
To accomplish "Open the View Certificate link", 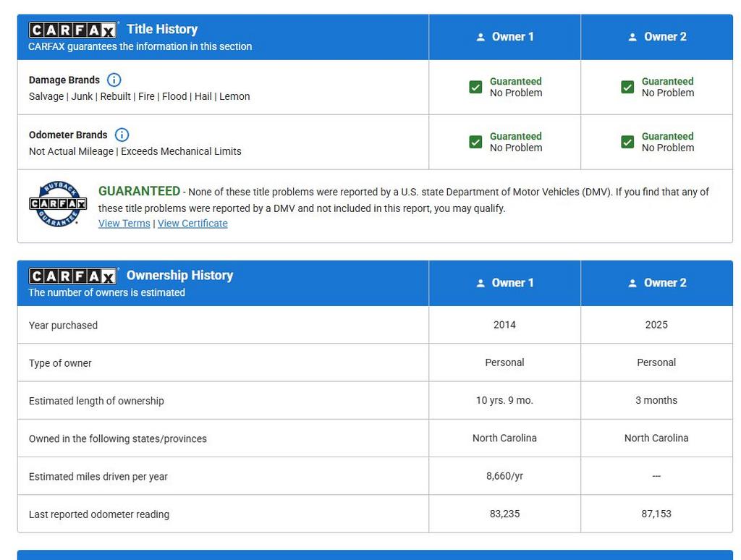I will tap(192, 224).
